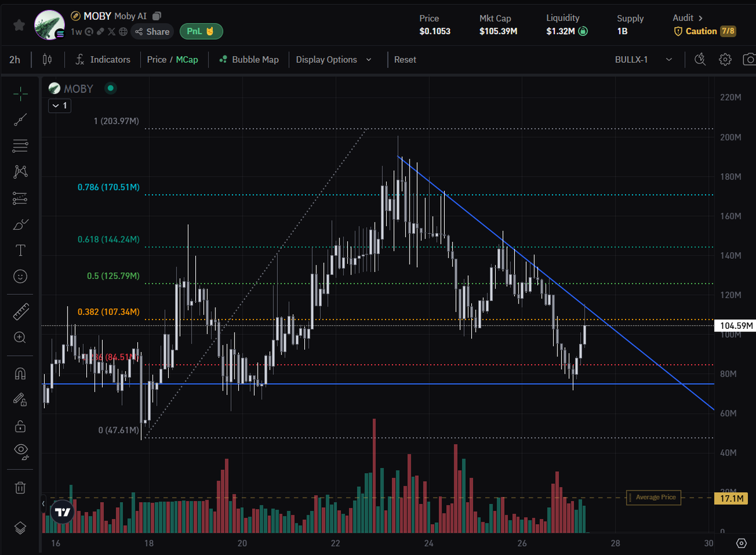
Task: Open the object tree layers icon
Action: tap(20, 527)
